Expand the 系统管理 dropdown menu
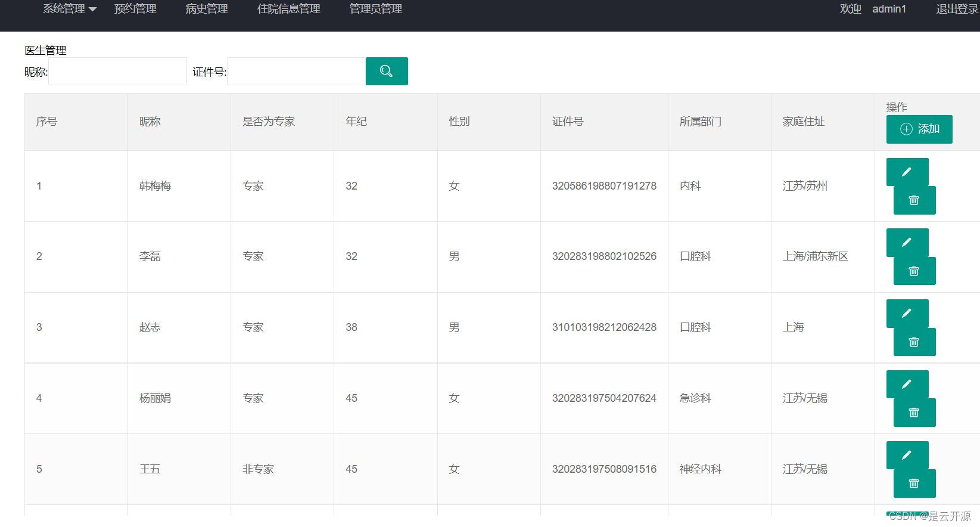The image size is (980, 527). click(x=69, y=9)
